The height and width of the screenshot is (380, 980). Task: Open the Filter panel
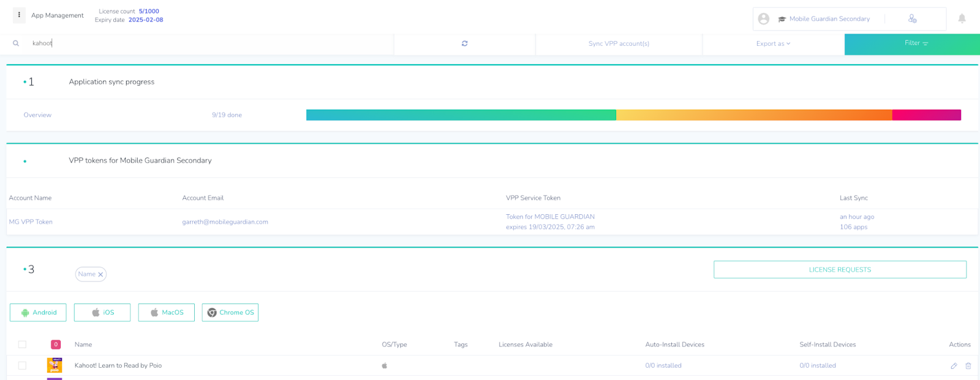pyautogui.click(x=911, y=43)
